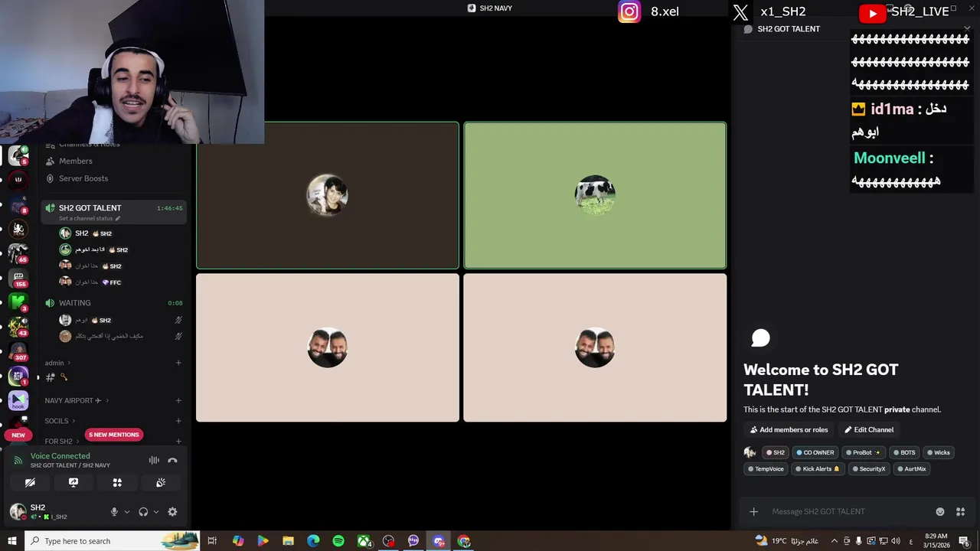
Task: Open Microsoft Edge from taskbar
Action: [x=313, y=541]
